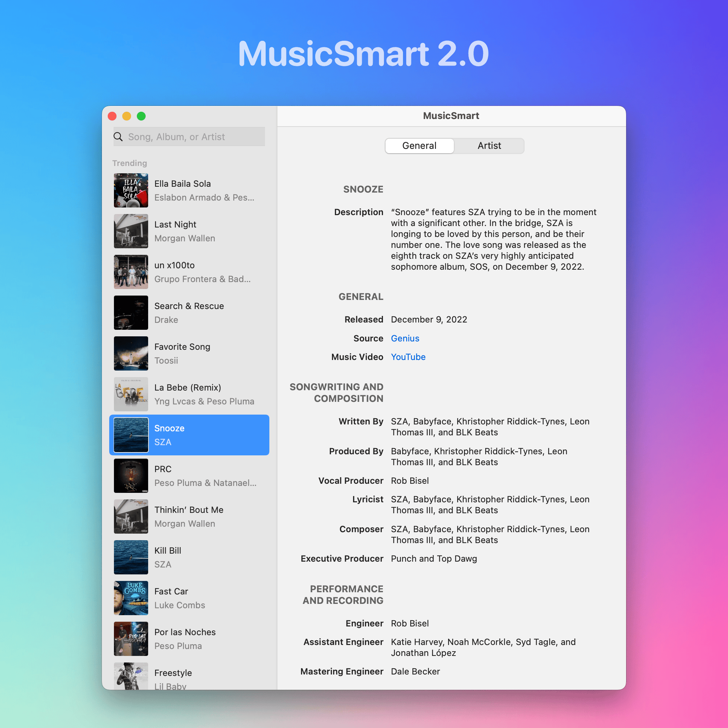Image resolution: width=728 pixels, height=728 pixels.
Task: Click the Dale Becker mastering engineer value
Action: (x=415, y=671)
